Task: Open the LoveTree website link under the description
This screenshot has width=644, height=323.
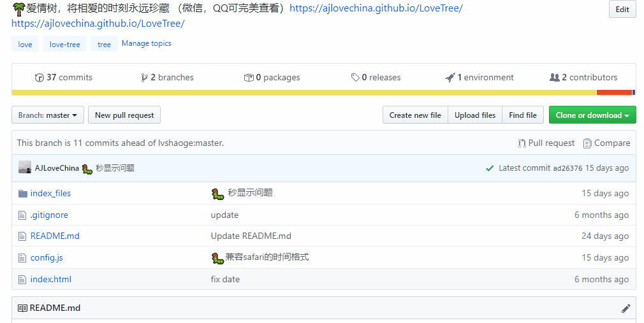Action: (98, 24)
